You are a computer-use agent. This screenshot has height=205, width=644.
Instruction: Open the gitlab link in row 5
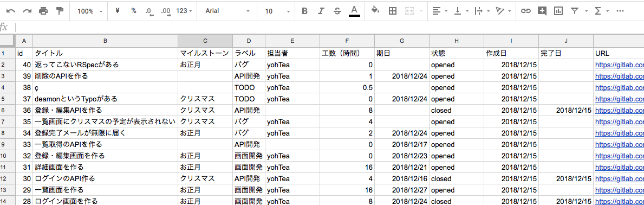(x=620, y=99)
